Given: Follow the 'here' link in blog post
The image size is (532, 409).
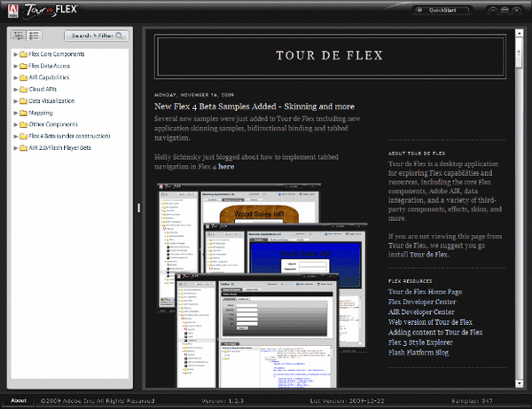Looking at the screenshot, I should pyautogui.click(x=226, y=167).
